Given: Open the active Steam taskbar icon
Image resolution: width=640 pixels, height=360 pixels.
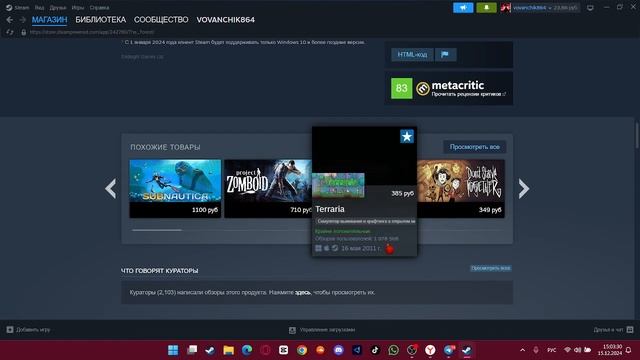Looking at the screenshot, I should click(x=467, y=350).
